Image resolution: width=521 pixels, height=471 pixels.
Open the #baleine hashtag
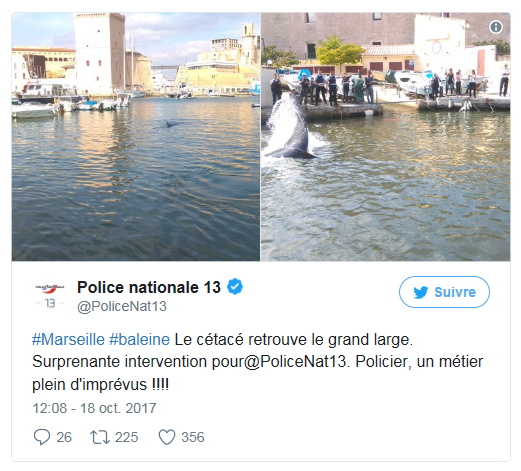pyautogui.click(x=139, y=340)
